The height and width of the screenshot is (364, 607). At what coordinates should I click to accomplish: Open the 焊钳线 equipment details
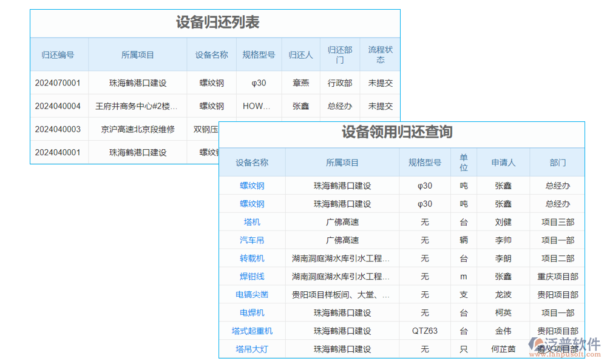[x=252, y=276]
